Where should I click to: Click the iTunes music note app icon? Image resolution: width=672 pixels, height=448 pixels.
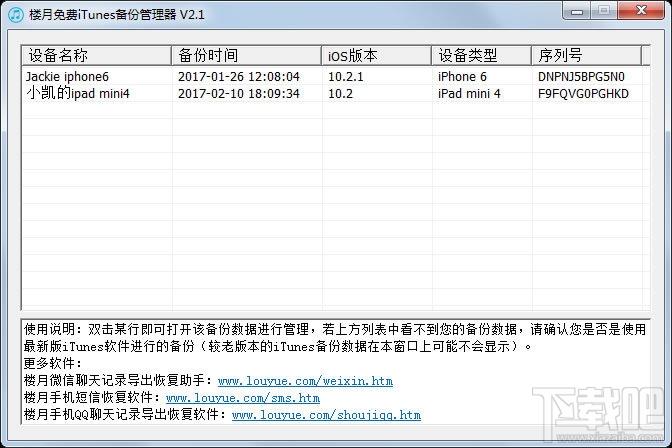click(x=16, y=15)
